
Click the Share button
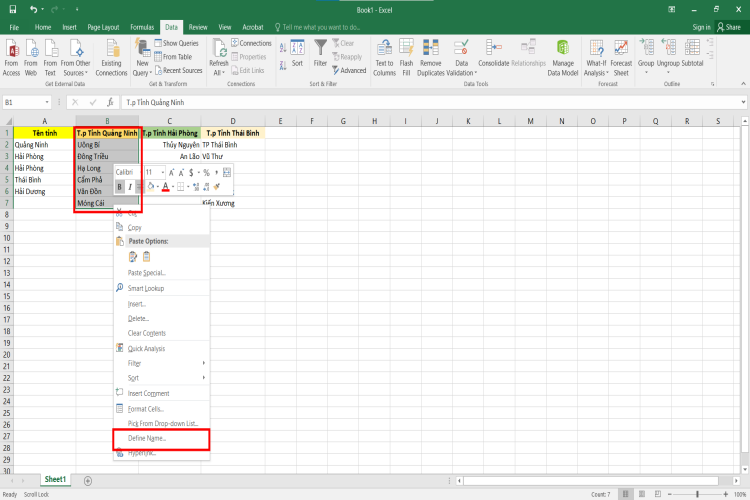point(728,27)
